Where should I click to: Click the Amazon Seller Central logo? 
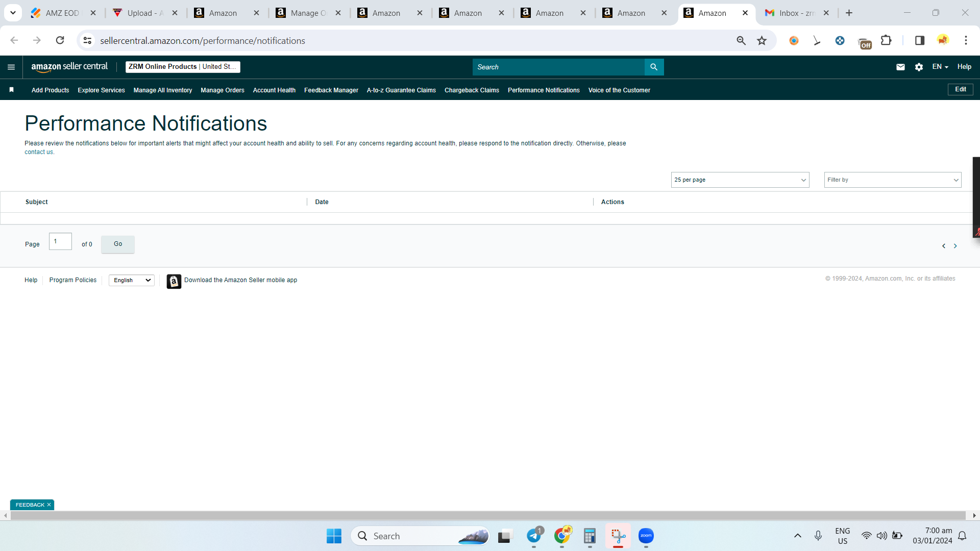(x=69, y=67)
